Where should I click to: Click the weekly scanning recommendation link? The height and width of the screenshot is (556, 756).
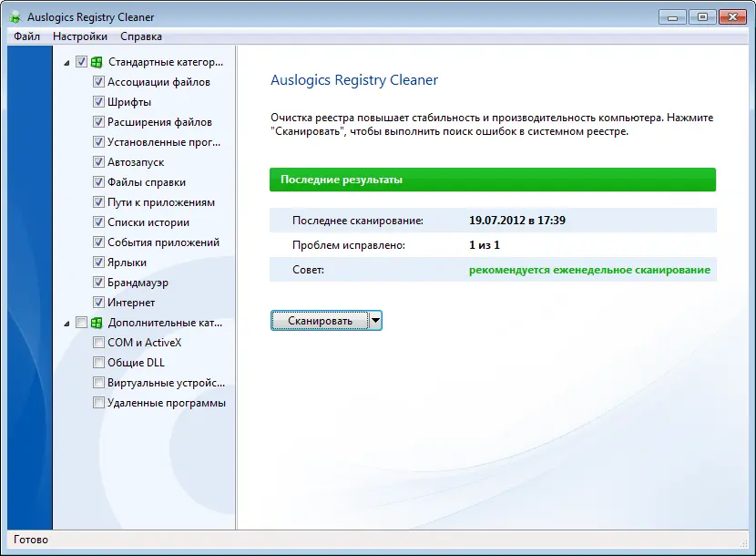coord(589,270)
